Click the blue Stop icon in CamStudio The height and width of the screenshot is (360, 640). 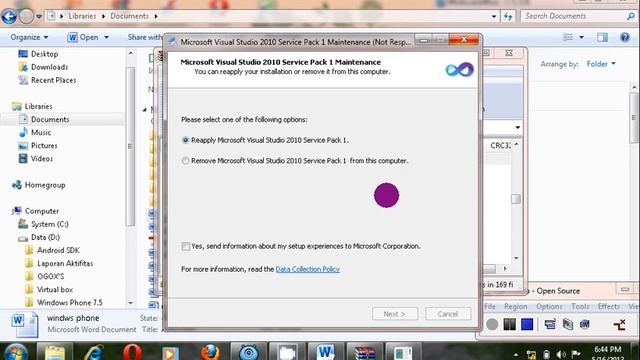click(527, 324)
